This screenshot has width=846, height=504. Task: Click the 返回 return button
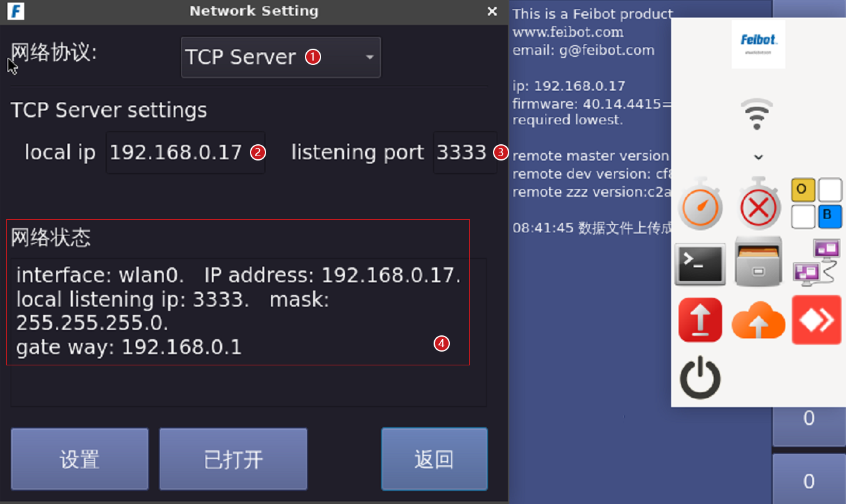coord(434,459)
